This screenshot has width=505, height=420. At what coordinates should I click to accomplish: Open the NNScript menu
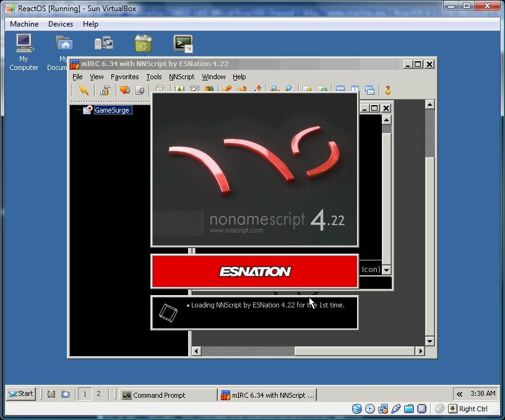[181, 77]
